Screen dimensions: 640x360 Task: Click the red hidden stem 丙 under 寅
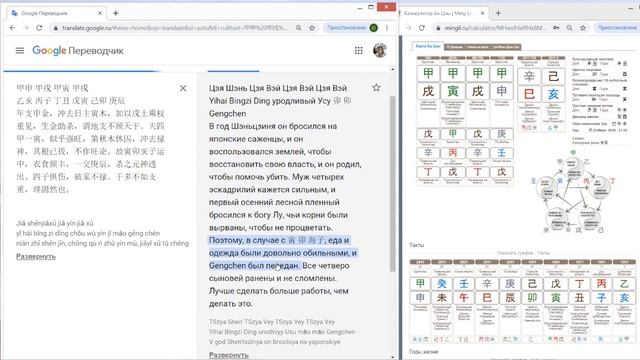point(453,153)
